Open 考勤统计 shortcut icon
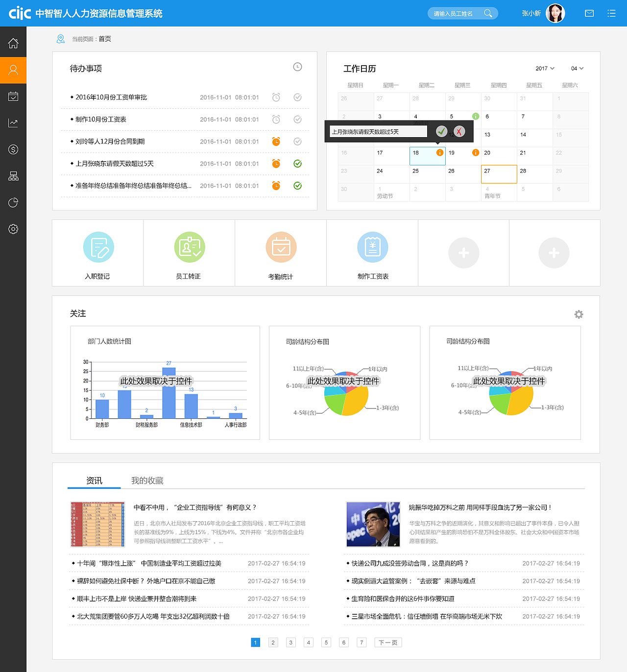This screenshot has height=672, width=627. click(281, 247)
